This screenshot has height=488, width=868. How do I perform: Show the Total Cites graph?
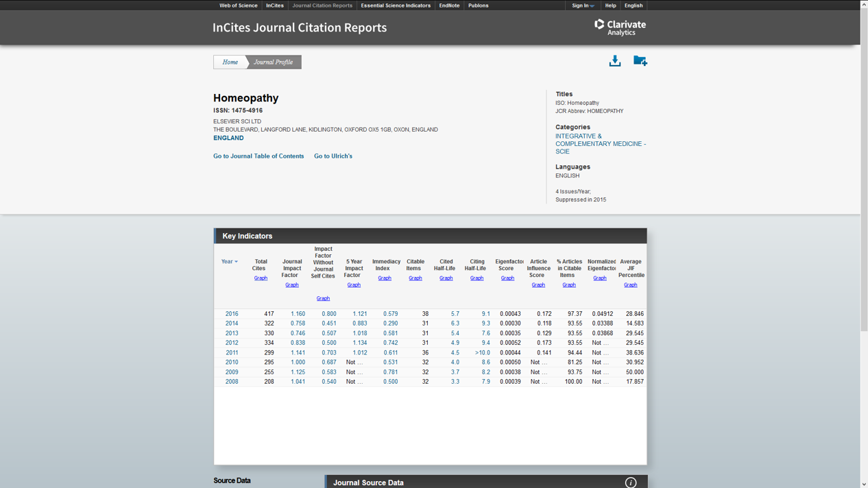[261, 278]
